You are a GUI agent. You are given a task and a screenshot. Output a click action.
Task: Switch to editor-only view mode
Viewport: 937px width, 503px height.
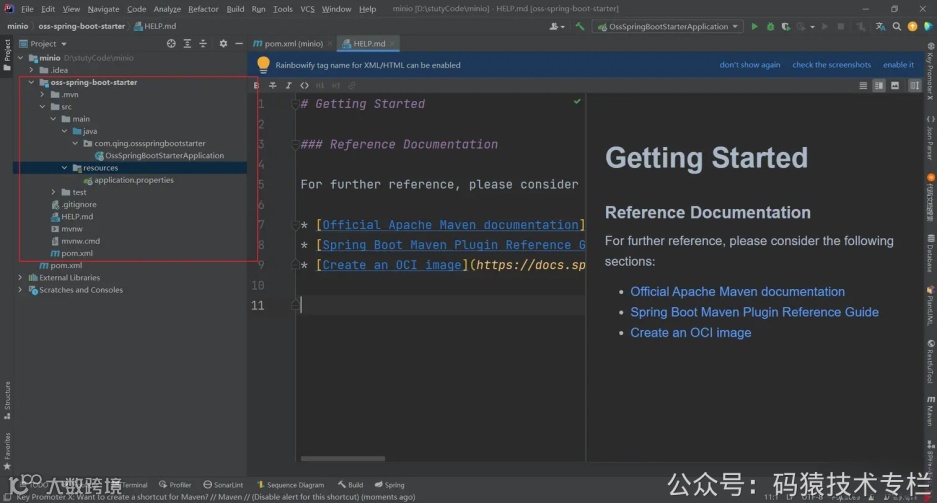point(864,86)
